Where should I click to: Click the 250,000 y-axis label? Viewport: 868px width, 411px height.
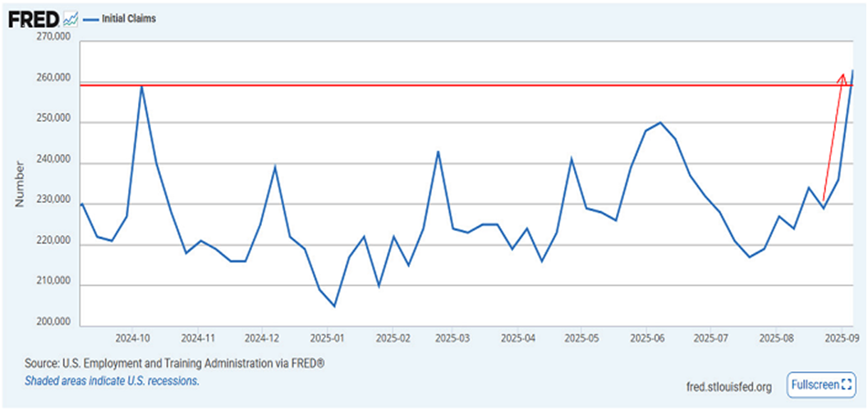pyautogui.click(x=53, y=119)
